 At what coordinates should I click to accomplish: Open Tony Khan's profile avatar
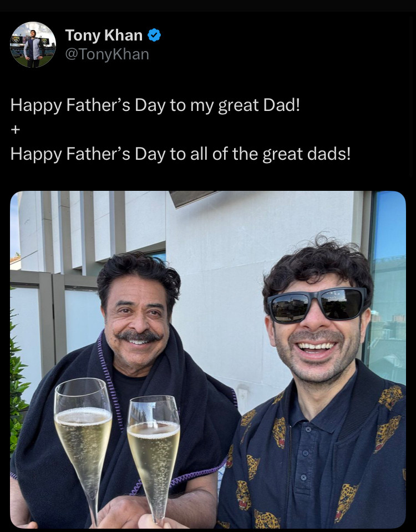pyautogui.click(x=33, y=44)
